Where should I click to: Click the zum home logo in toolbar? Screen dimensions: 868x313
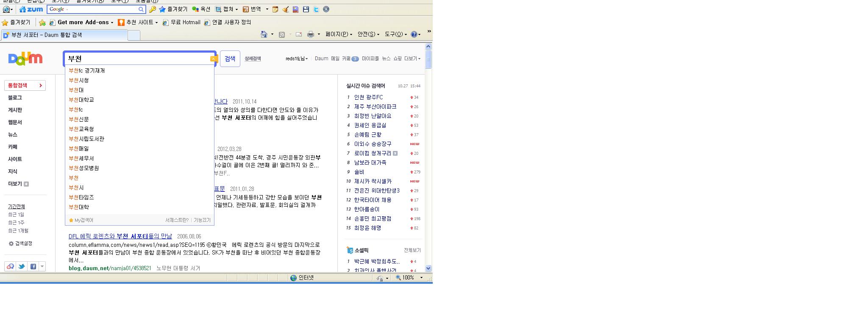tap(31, 9)
